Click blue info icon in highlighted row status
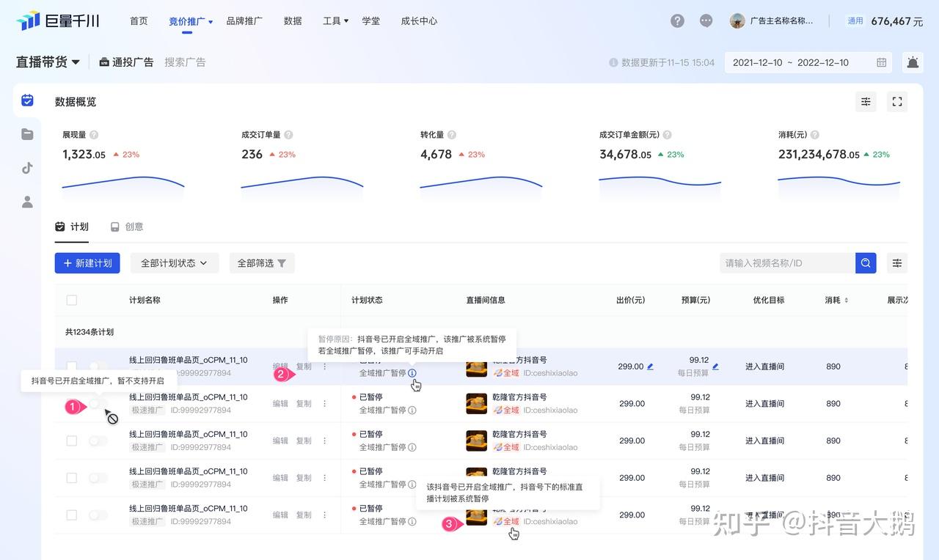 coord(412,373)
